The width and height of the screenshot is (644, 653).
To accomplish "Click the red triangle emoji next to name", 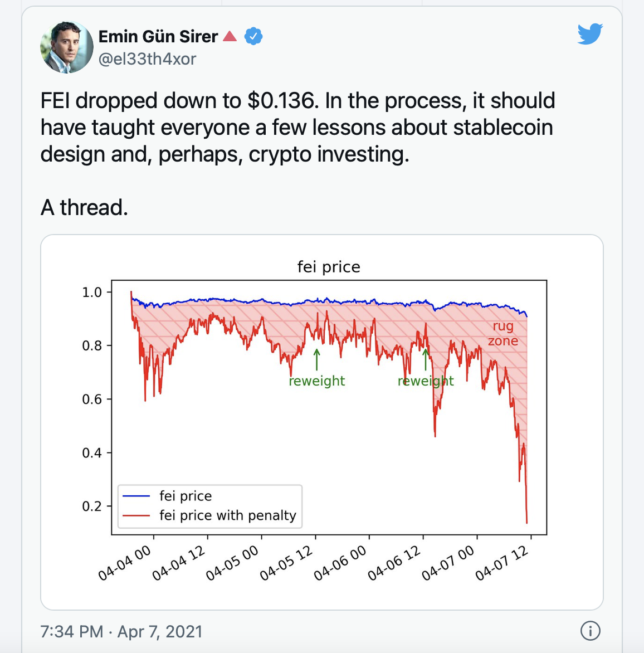I will (x=230, y=37).
